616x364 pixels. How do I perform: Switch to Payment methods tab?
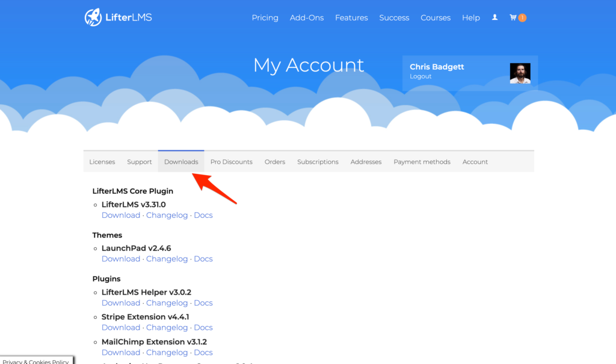click(x=422, y=162)
